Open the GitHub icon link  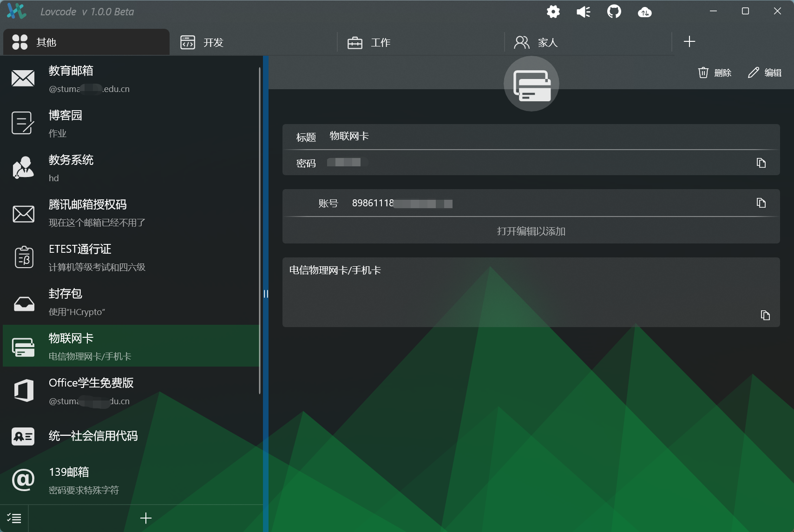pyautogui.click(x=614, y=12)
